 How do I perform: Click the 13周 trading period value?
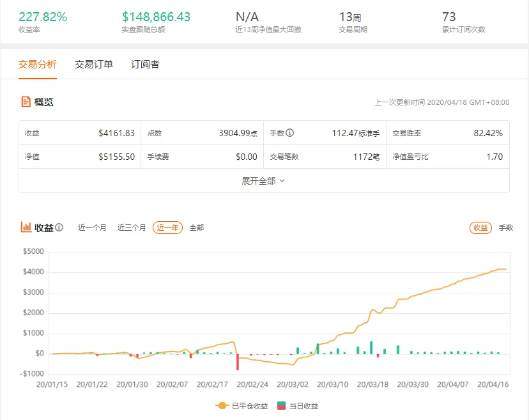[x=350, y=17]
